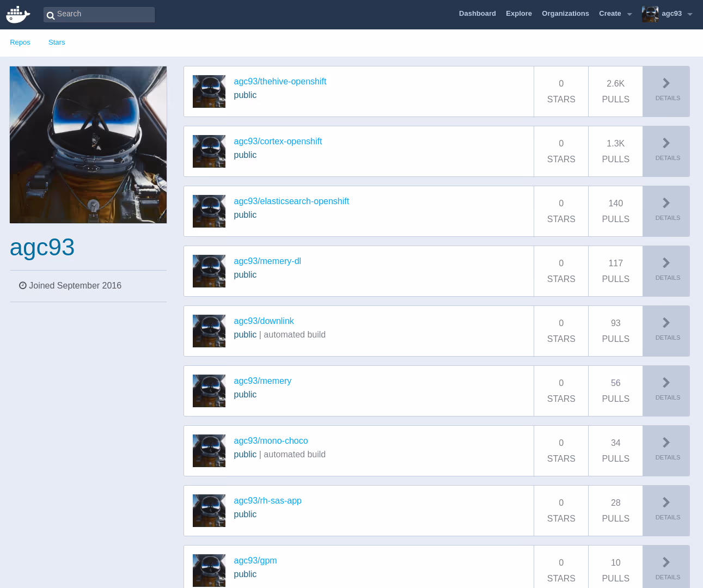The height and width of the screenshot is (588, 703).
Task: Open details chevron for elasticsearch-openshift
Action: pos(666,204)
